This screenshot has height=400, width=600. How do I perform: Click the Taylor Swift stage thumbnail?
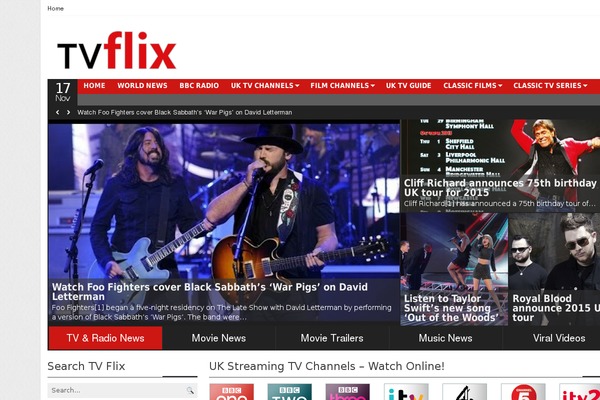pyautogui.click(x=454, y=253)
